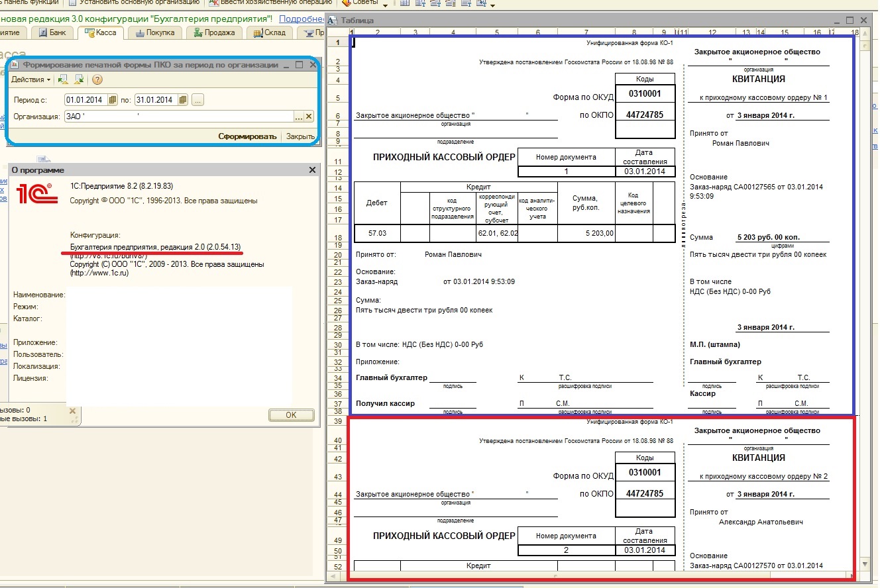Open the calendar for the end date 31.01.2014
The width and height of the screenshot is (880, 588).
pos(183,100)
